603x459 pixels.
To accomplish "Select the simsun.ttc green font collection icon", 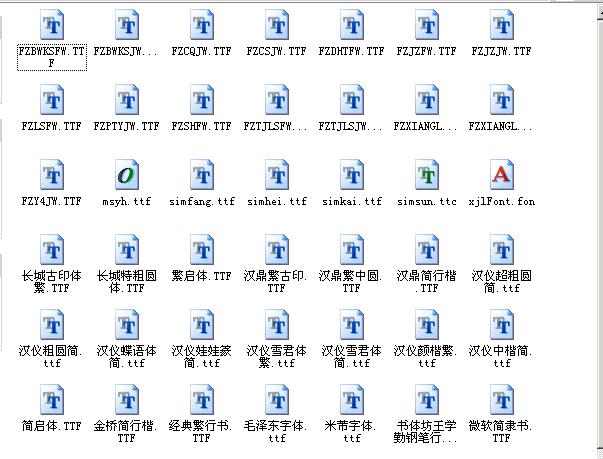I will tap(426, 175).
